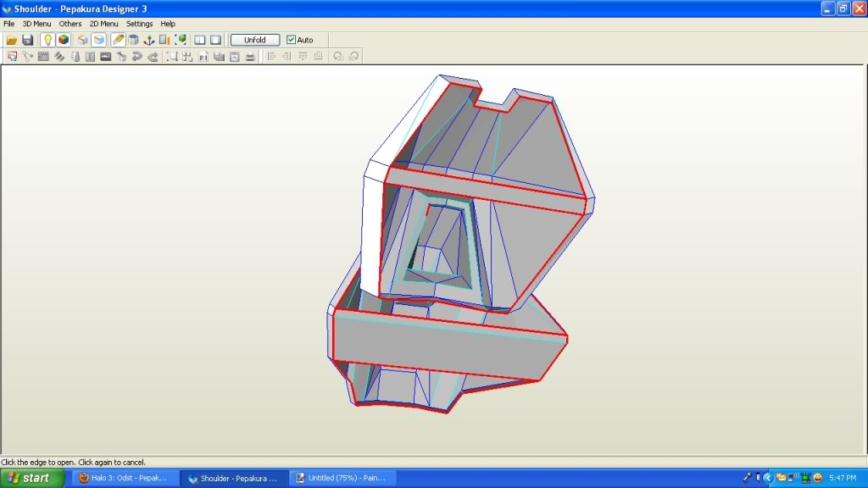Click the green cube with corner brackets icon
Viewport: 868px width, 488px height.
click(x=181, y=40)
